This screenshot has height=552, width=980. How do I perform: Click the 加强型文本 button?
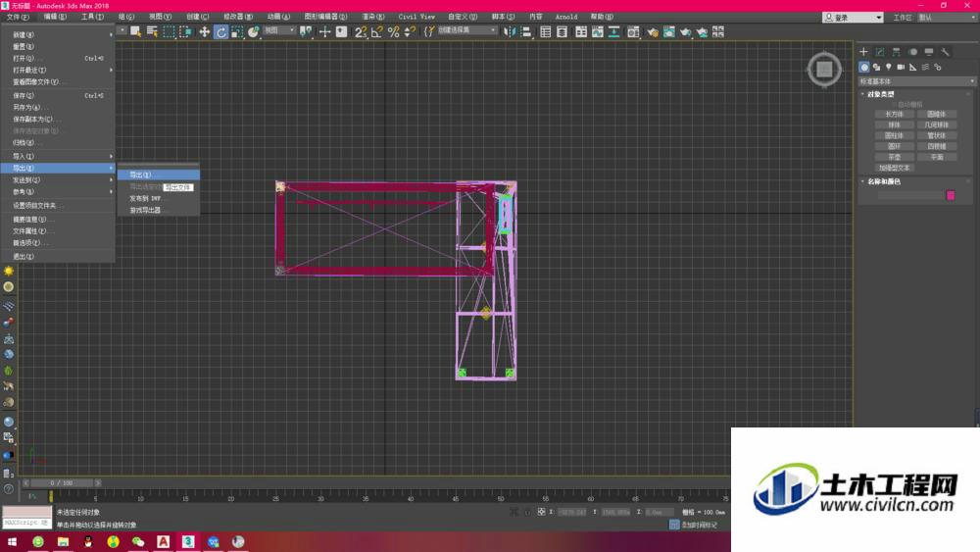point(895,169)
